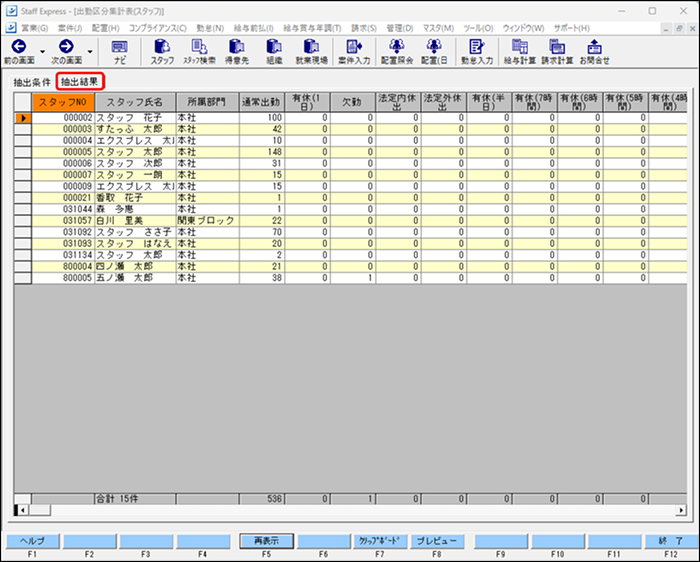Minimize the inner document window
The height and width of the screenshot is (562, 700).
click(x=666, y=28)
